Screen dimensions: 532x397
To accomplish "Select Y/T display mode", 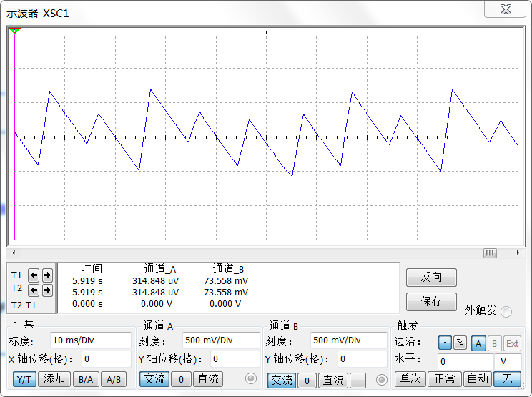I will [x=24, y=379].
